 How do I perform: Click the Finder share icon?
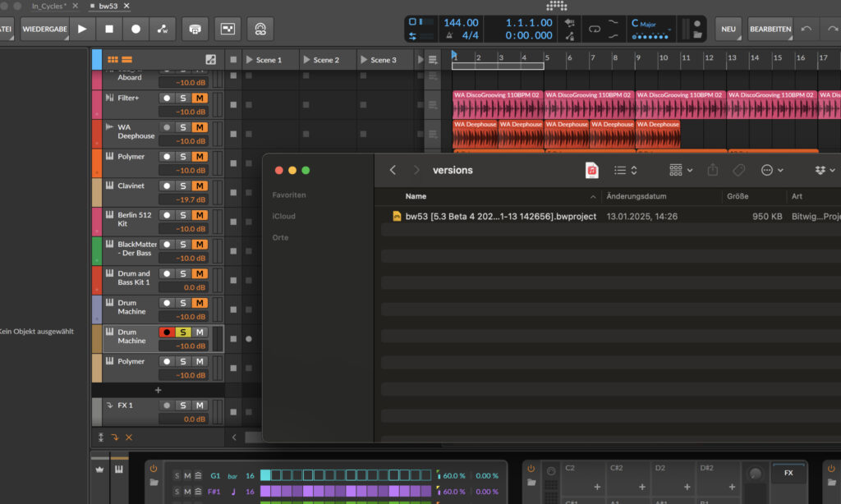pyautogui.click(x=712, y=170)
